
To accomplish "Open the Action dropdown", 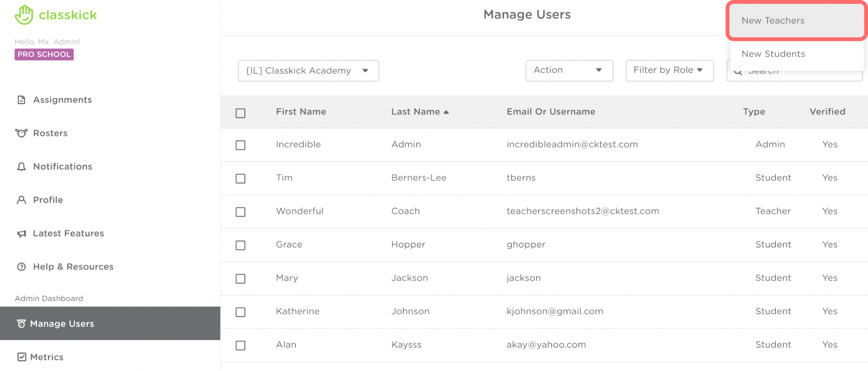I will [x=569, y=70].
